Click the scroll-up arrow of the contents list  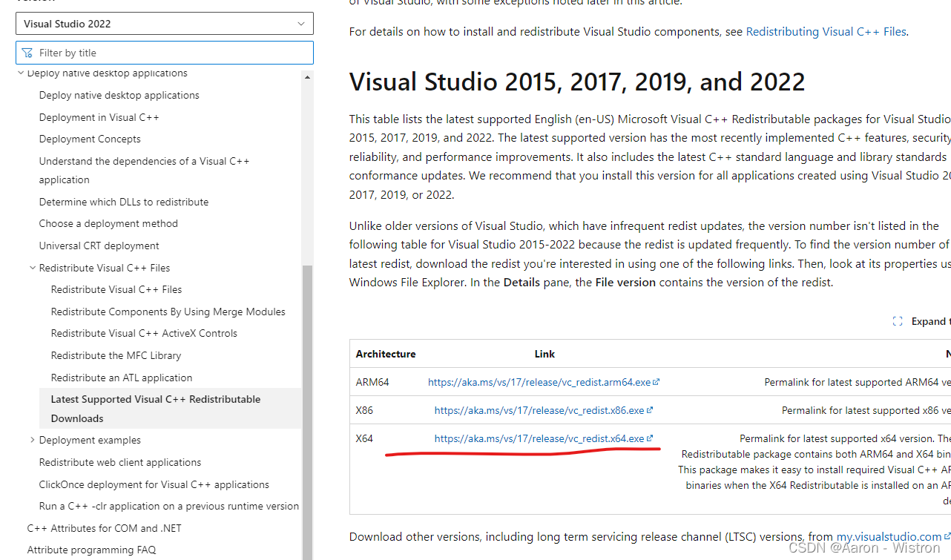coord(307,76)
